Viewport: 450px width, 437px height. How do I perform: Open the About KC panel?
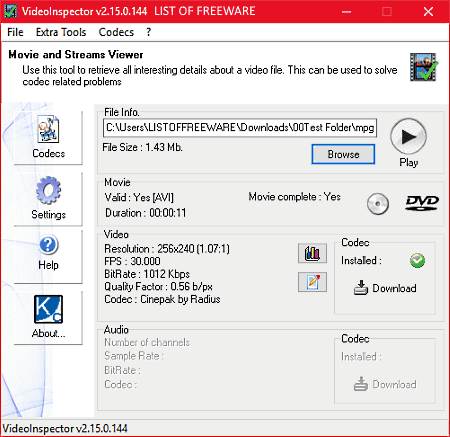point(48,317)
